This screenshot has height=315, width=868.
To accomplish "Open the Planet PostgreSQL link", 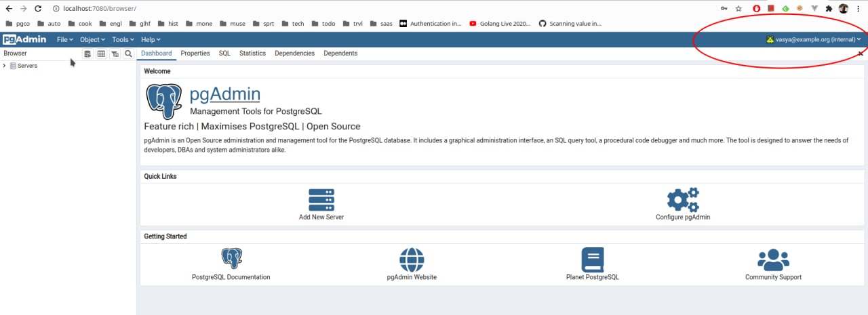I will tap(593, 277).
